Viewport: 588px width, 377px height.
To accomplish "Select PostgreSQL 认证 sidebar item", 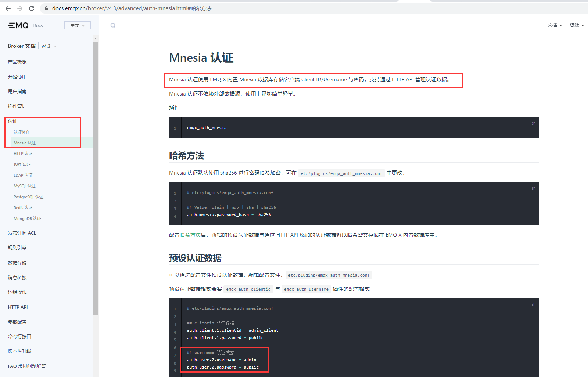I will 29,197.
